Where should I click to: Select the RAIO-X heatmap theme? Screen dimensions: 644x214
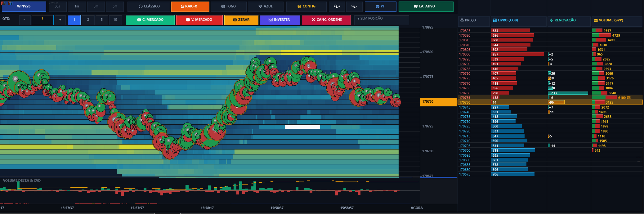pos(190,6)
